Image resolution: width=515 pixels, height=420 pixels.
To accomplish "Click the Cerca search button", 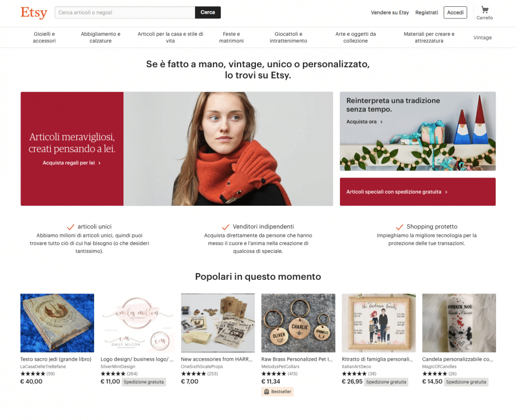I will coord(208,13).
